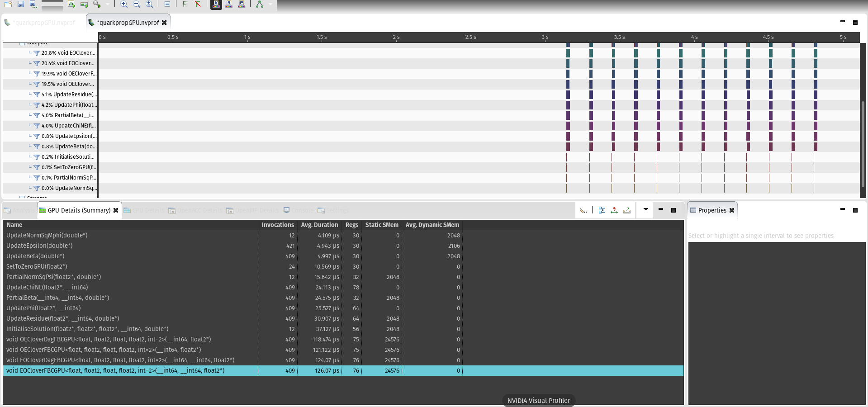Screen dimensions: 868x407
Task: Minimize the Properties panel
Action: pyautogui.click(x=842, y=209)
